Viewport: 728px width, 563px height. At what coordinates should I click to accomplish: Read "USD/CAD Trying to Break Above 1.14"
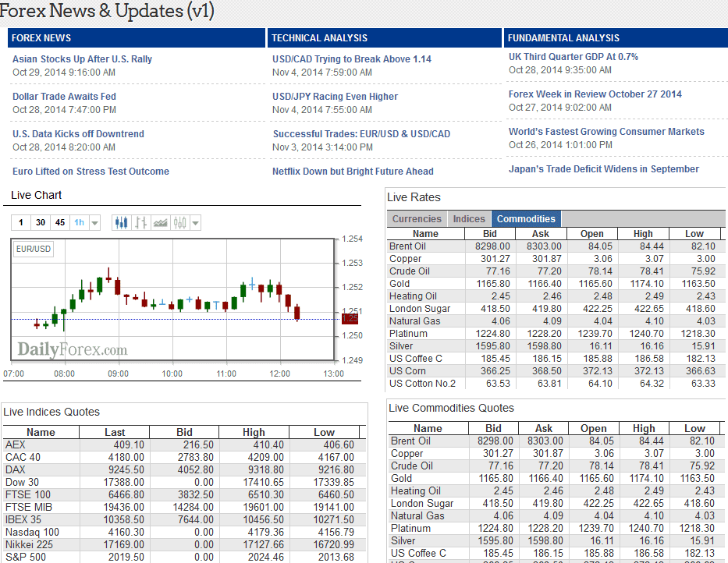[x=351, y=59]
